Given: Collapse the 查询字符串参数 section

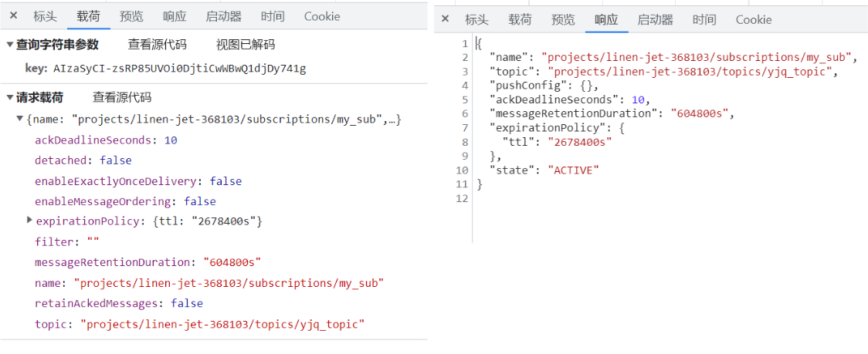Looking at the screenshot, I should point(10,45).
